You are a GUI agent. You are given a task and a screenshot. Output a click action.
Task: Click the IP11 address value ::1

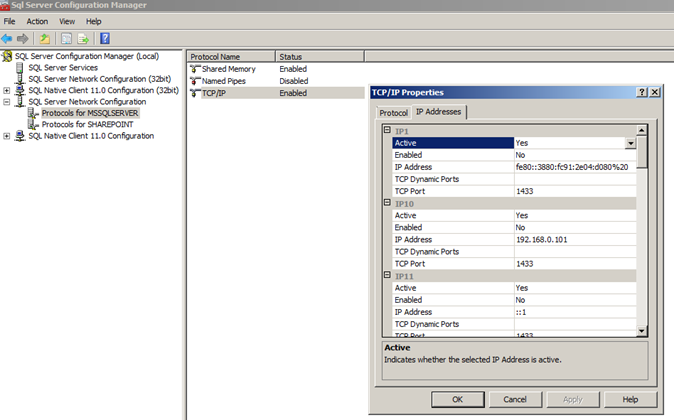point(575,312)
